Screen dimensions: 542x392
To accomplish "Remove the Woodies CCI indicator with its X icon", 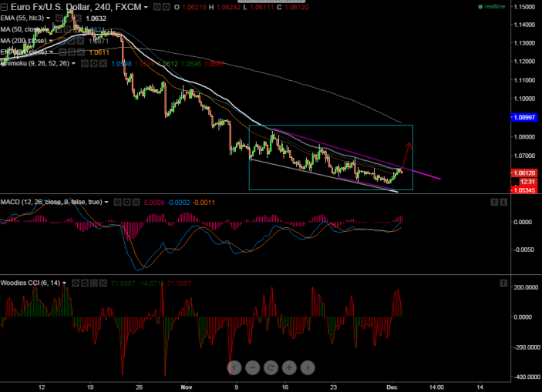I will point(103,283).
